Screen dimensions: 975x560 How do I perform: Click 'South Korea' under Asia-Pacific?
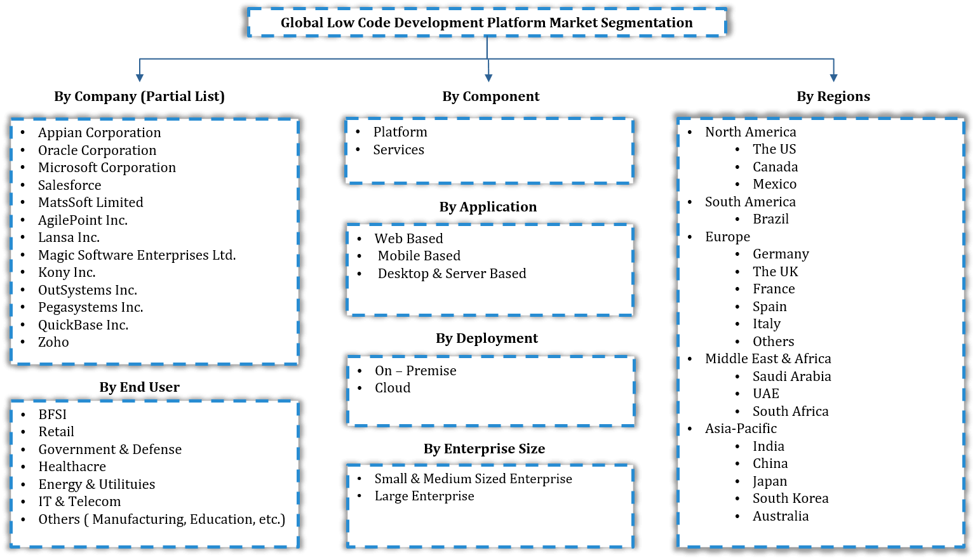tap(790, 498)
